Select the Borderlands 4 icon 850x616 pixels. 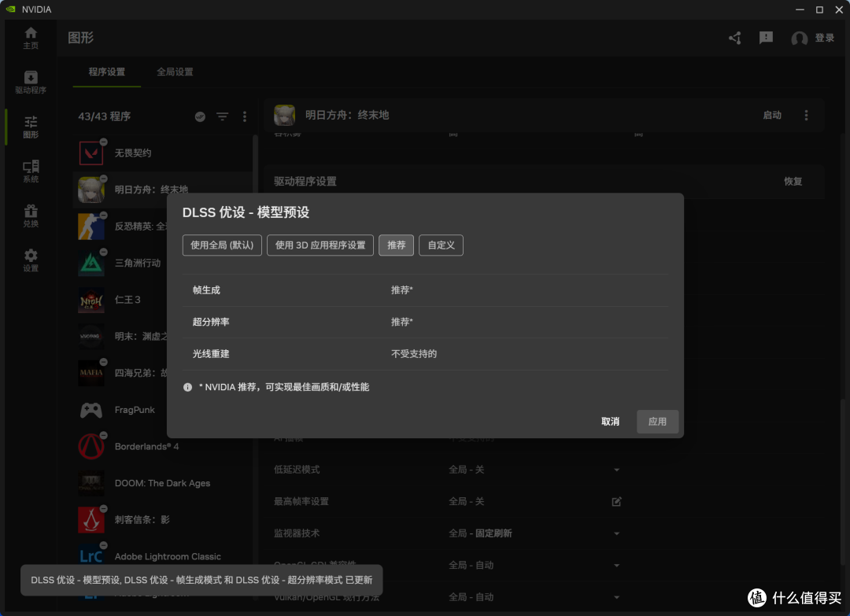(91, 446)
